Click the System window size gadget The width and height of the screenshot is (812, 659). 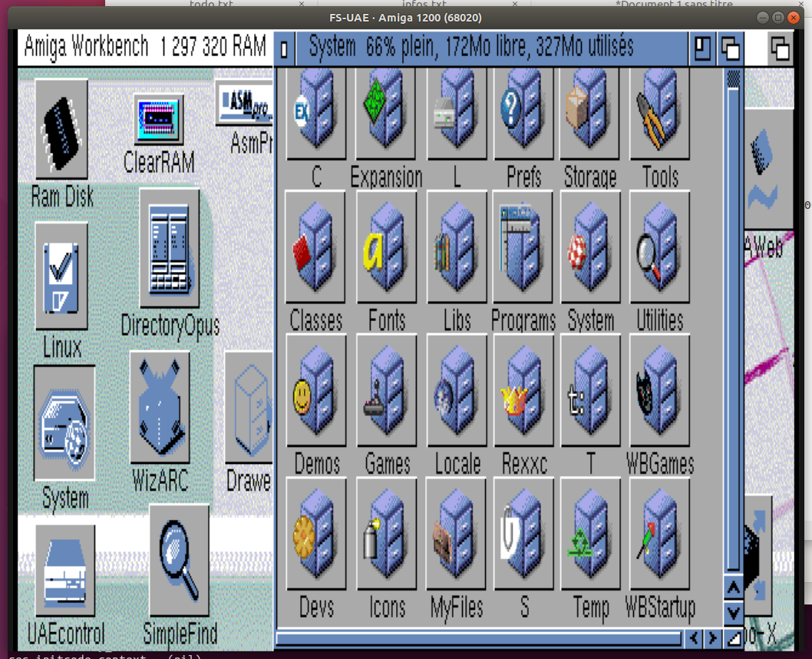tap(734, 637)
